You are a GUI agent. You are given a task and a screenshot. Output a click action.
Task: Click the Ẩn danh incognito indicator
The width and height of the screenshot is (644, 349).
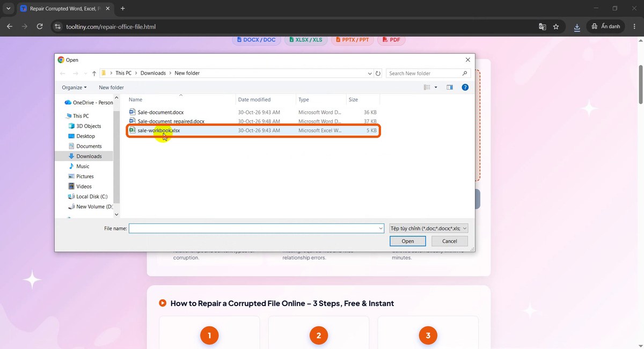(606, 26)
